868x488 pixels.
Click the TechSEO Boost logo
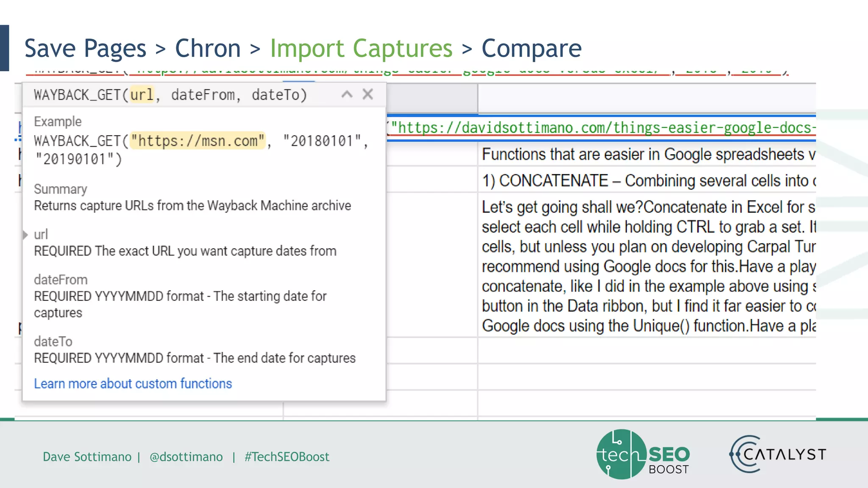point(643,454)
